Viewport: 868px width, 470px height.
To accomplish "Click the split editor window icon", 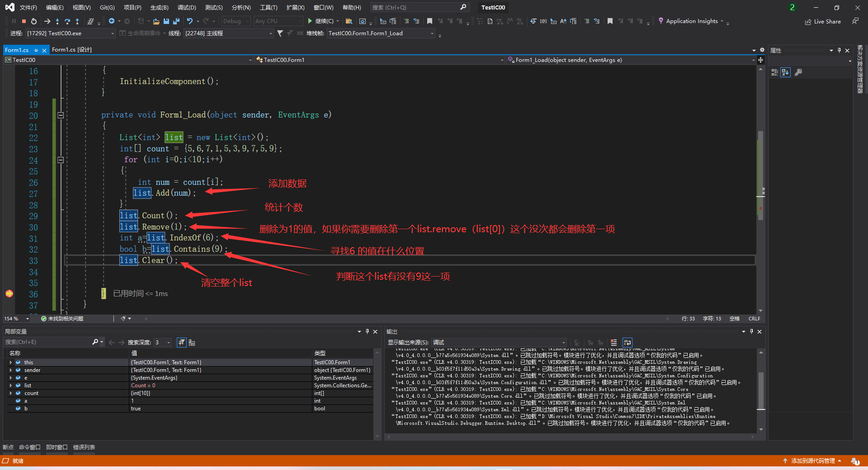I will pyautogui.click(x=761, y=60).
